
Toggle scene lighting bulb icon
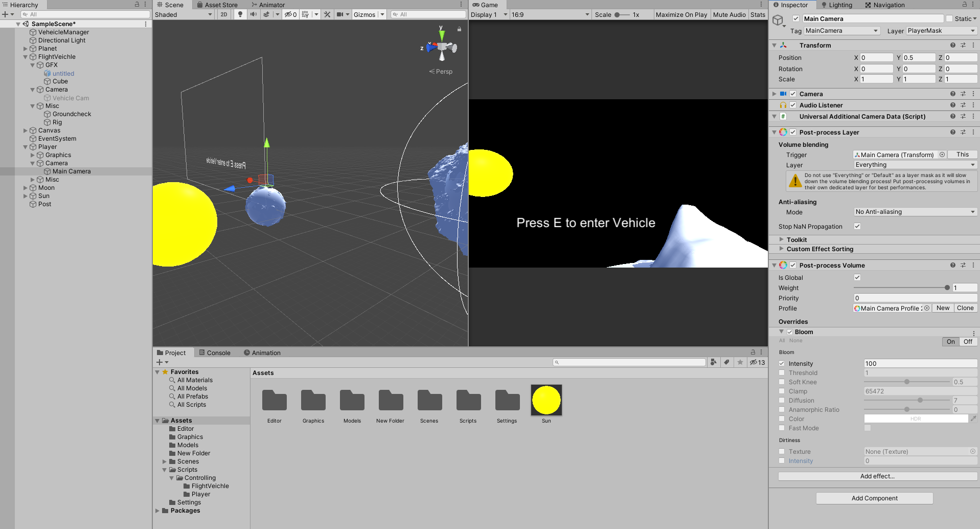pos(240,14)
